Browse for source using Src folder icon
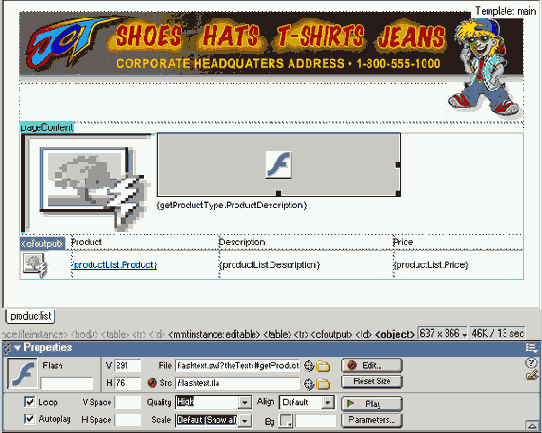542x433 pixels. point(323,384)
